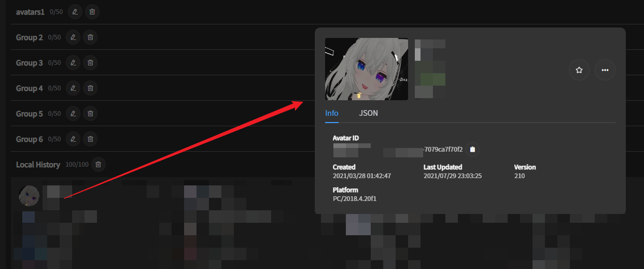Viewport: 644px width, 269px height.
Task: Edit the Group 6 name with the pencil icon
Action: tap(73, 139)
